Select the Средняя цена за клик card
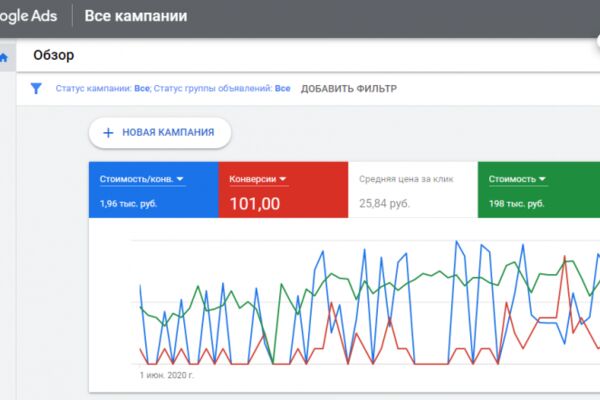Screen dimensions: 600x400 coord(413,190)
